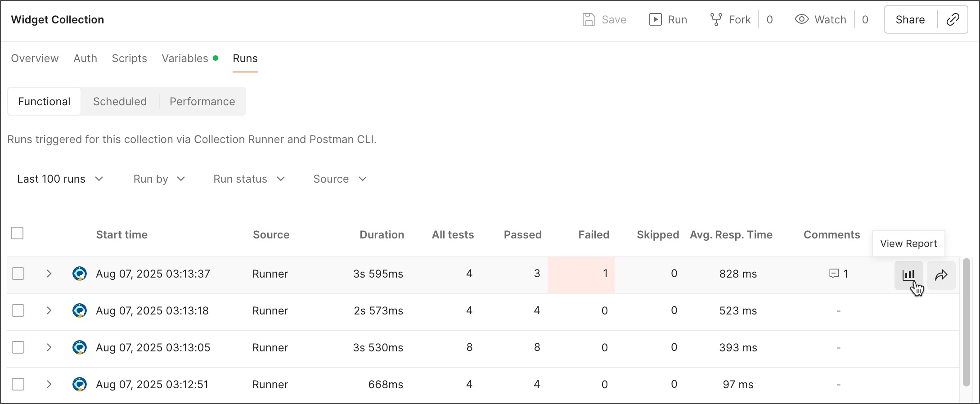The image size is (980, 404).
Task: Open View Report chart icon for 03:13:37 run
Action: coord(908,275)
